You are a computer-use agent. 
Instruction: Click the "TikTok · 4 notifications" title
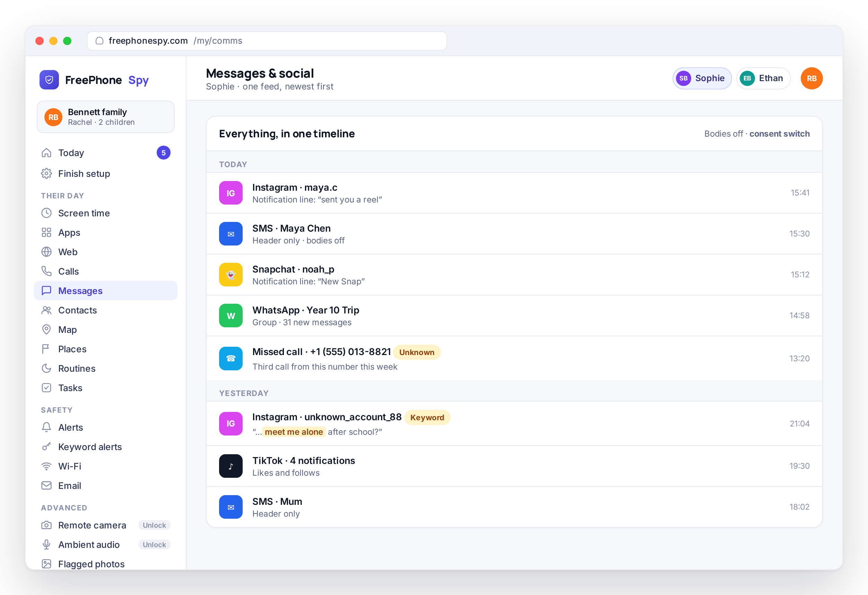click(x=304, y=461)
